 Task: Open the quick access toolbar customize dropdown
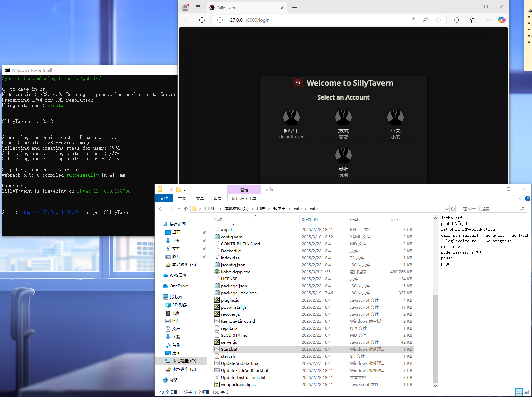[184, 190]
